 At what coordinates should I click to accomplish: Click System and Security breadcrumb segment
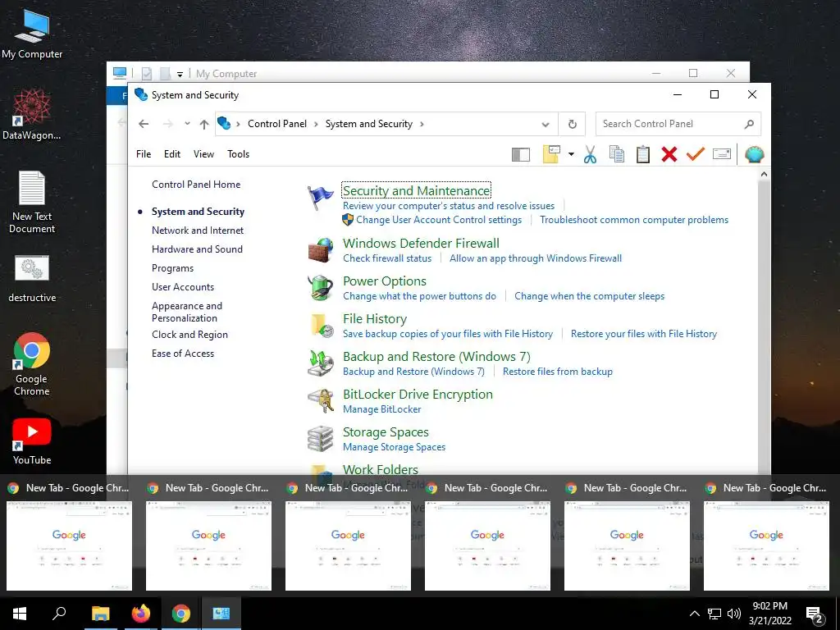pyautogui.click(x=369, y=124)
